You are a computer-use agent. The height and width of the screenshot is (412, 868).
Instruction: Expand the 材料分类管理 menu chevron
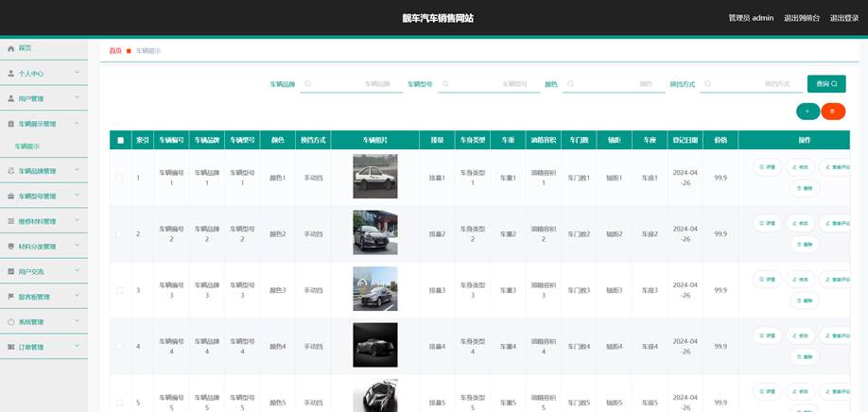[77, 246]
